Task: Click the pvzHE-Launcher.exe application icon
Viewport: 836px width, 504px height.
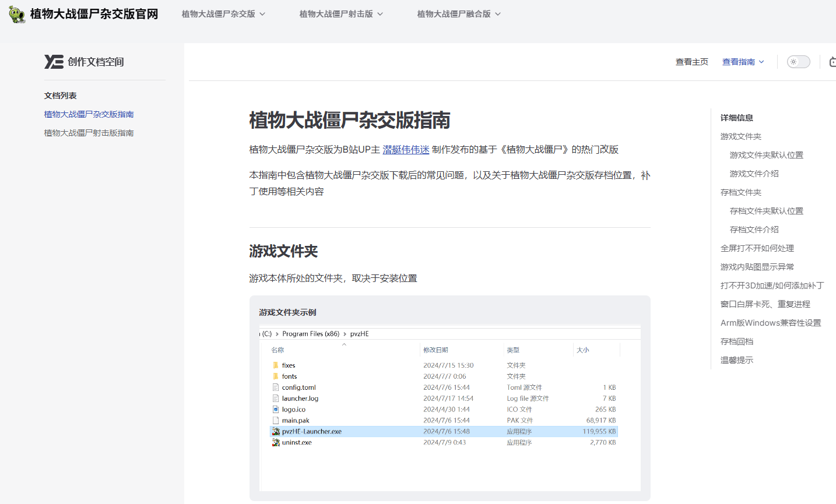Action: click(275, 431)
